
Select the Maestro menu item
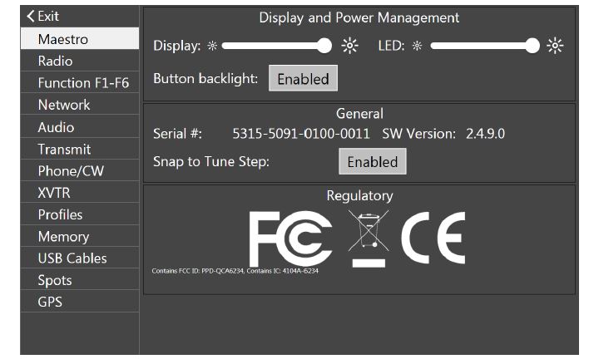tap(80, 39)
